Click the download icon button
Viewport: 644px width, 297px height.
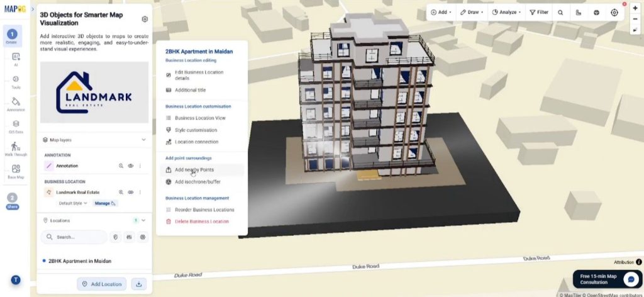pos(139,284)
